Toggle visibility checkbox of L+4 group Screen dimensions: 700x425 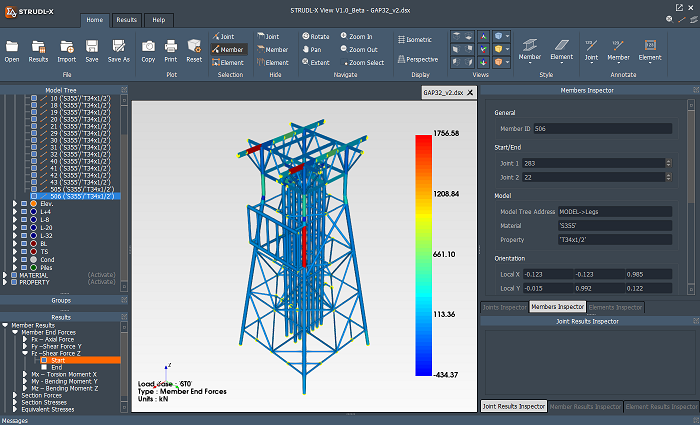coord(24,212)
